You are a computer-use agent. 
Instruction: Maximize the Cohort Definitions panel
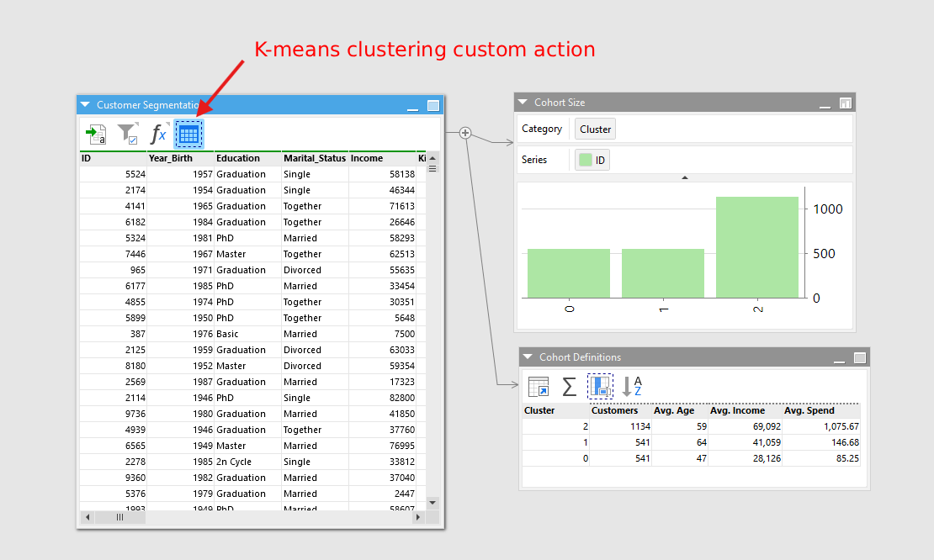(860, 357)
